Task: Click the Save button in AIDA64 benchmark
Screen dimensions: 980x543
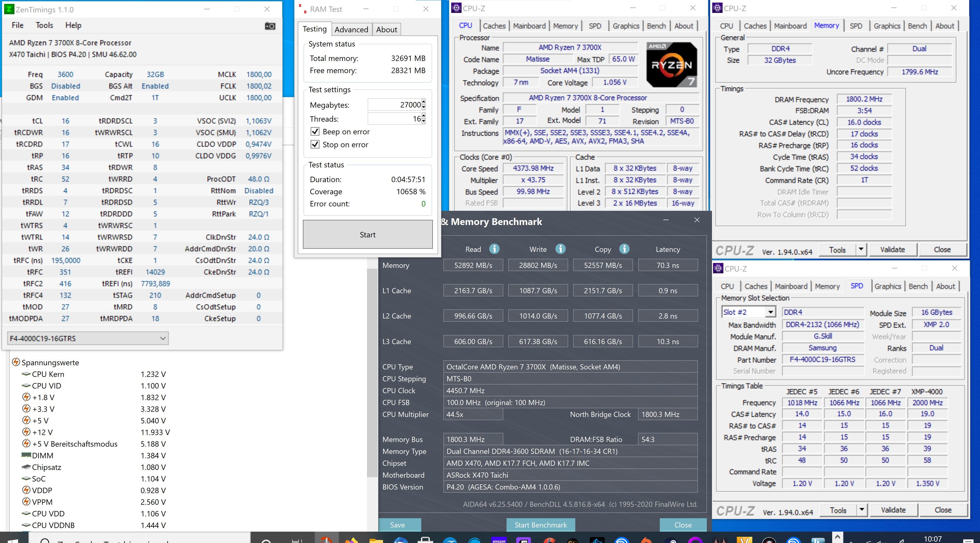Action: click(x=397, y=525)
